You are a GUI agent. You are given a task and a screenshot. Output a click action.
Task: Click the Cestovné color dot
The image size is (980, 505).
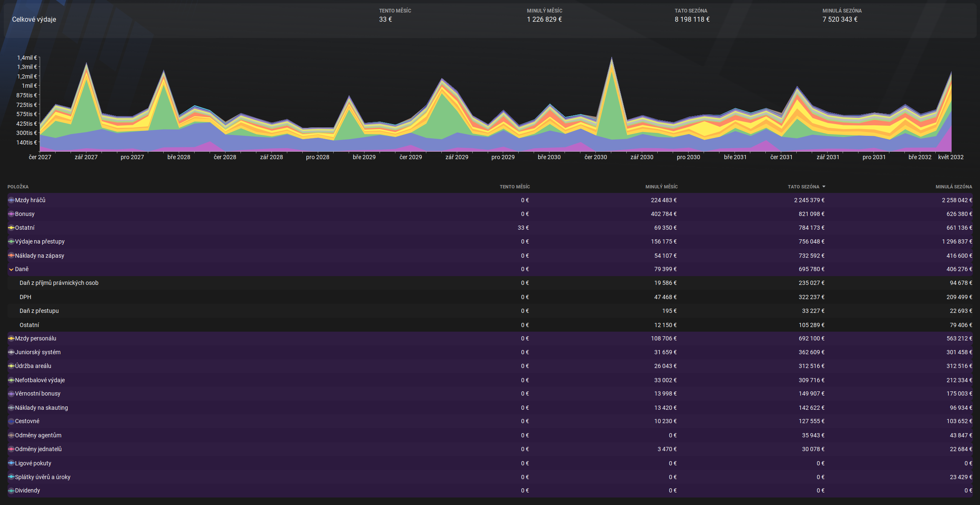coord(11,421)
